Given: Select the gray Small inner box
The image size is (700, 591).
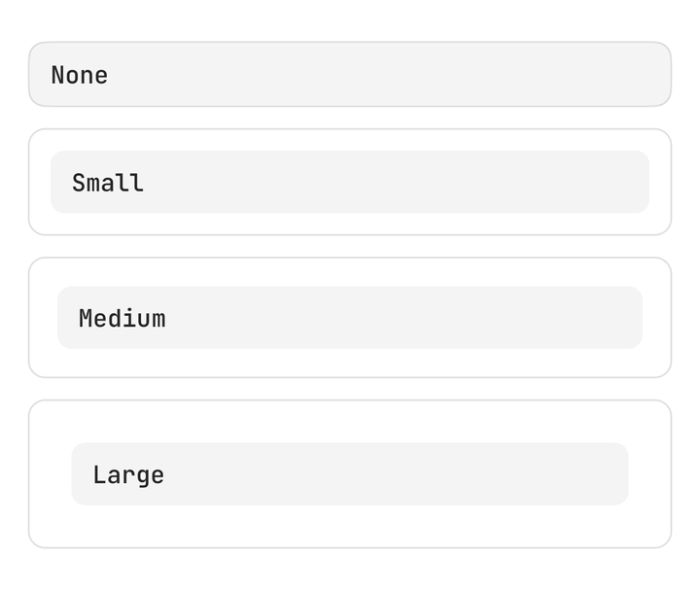Looking at the screenshot, I should pyautogui.click(x=350, y=182).
